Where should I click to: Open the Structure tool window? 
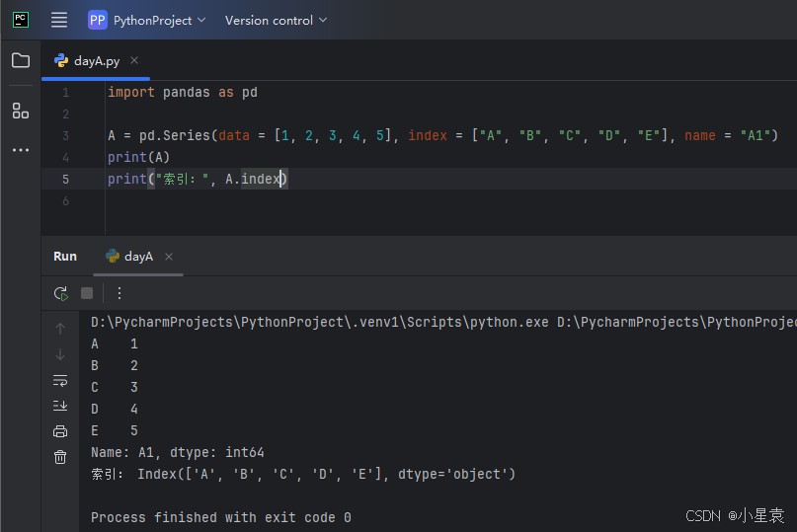click(21, 111)
